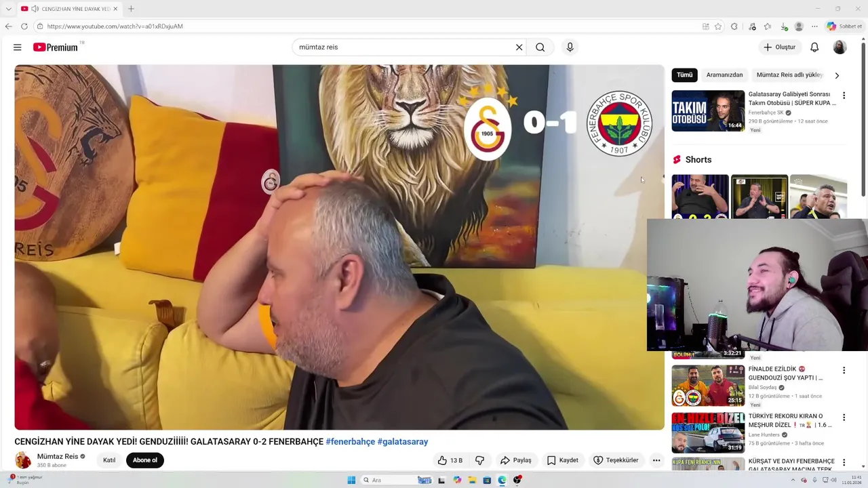
Task: Open browser profile icon
Action: [x=799, y=26]
